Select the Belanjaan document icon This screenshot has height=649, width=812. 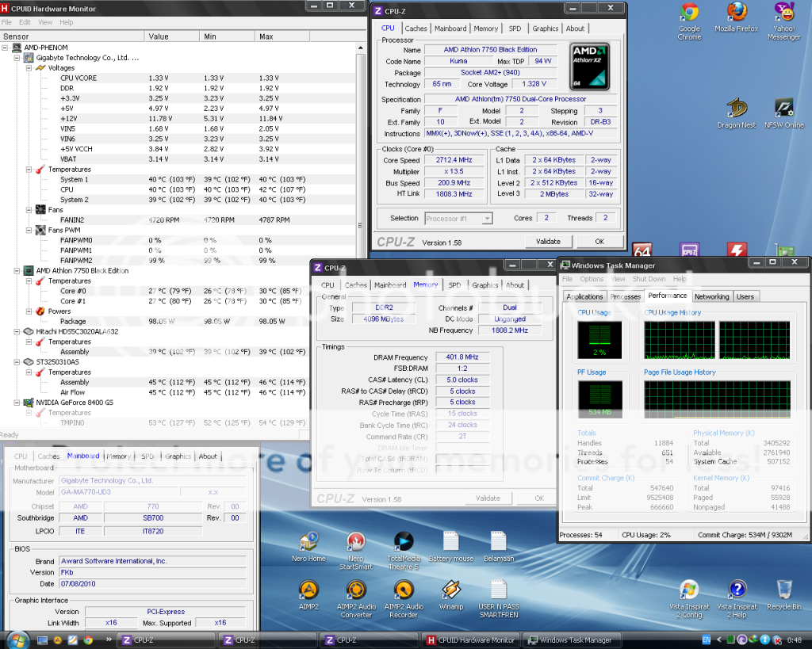pos(499,547)
